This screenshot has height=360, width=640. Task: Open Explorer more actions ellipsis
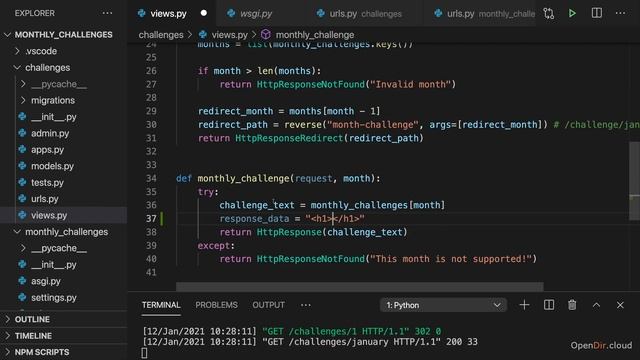(107, 13)
